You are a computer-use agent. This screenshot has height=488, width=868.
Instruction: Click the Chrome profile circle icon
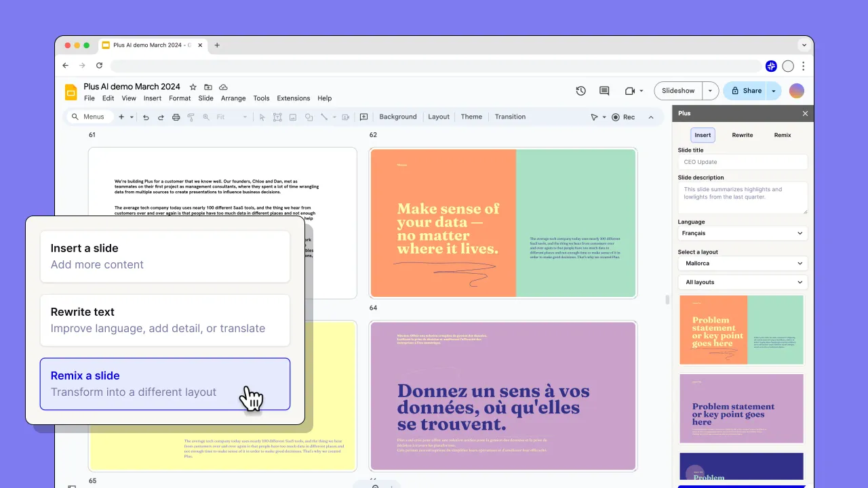click(x=788, y=66)
